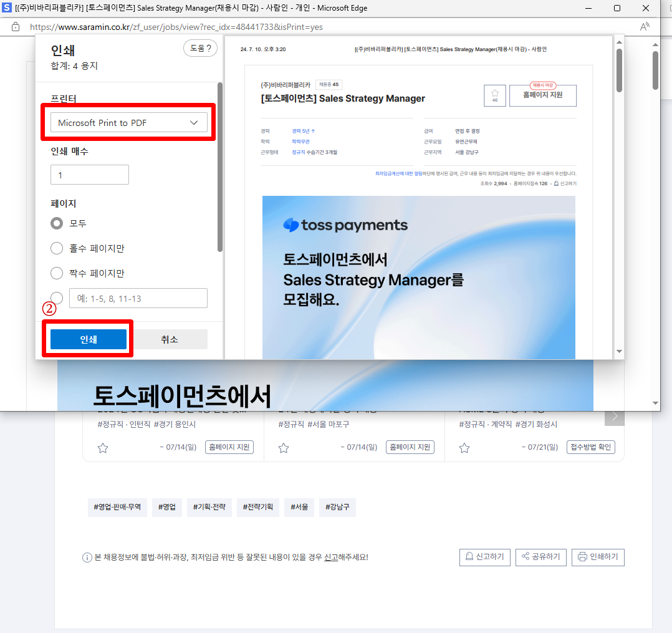Click the lock icon in address bar
672x633 pixels.
(16, 27)
